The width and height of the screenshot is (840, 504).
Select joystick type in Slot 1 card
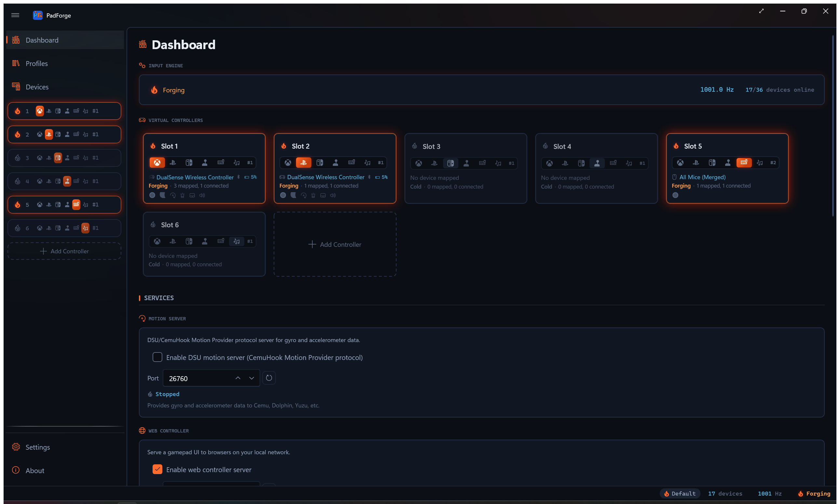pyautogui.click(x=205, y=163)
